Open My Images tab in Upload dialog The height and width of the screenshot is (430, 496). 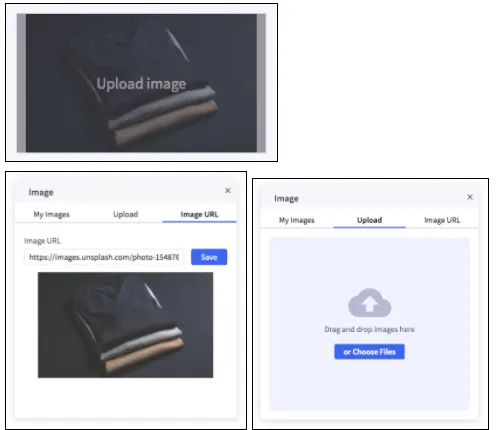(x=297, y=220)
